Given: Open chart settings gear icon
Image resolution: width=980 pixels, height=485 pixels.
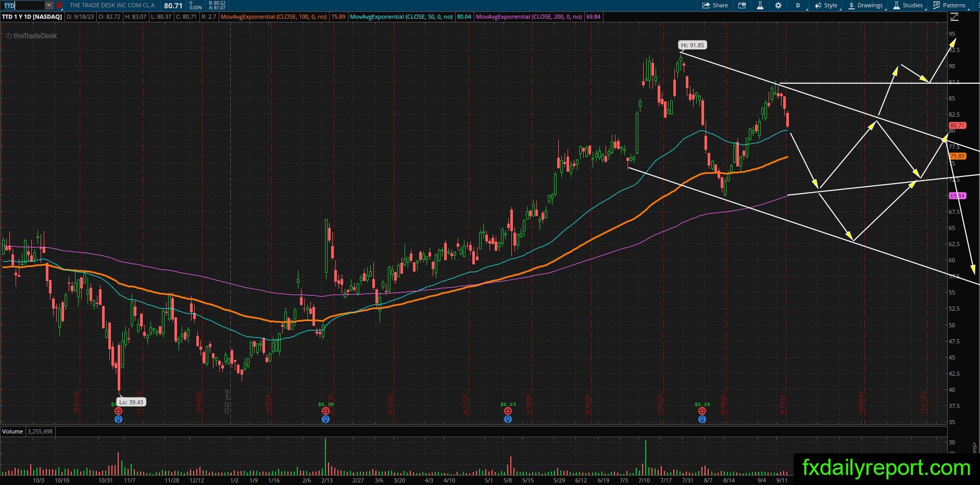Looking at the screenshot, I should tap(778, 5).
